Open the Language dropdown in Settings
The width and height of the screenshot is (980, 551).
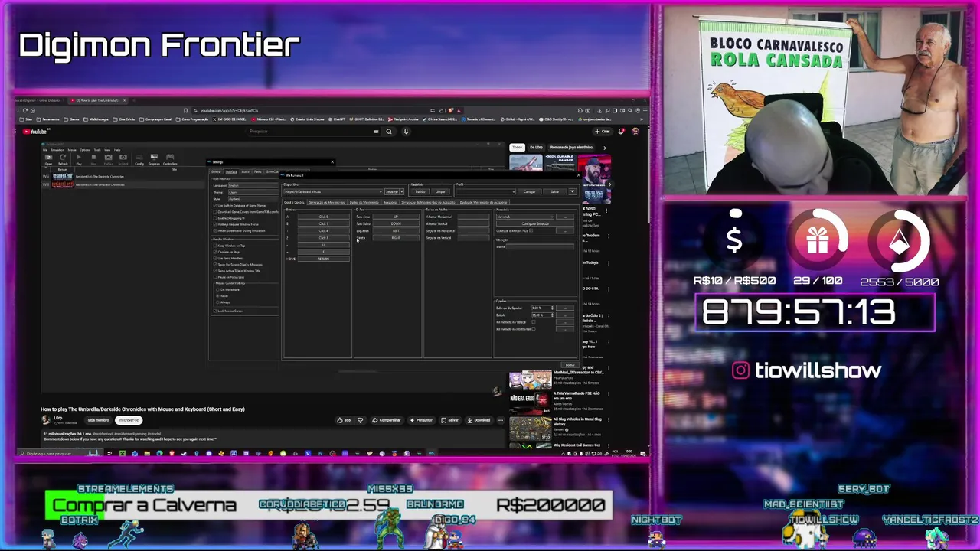tap(253, 185)
